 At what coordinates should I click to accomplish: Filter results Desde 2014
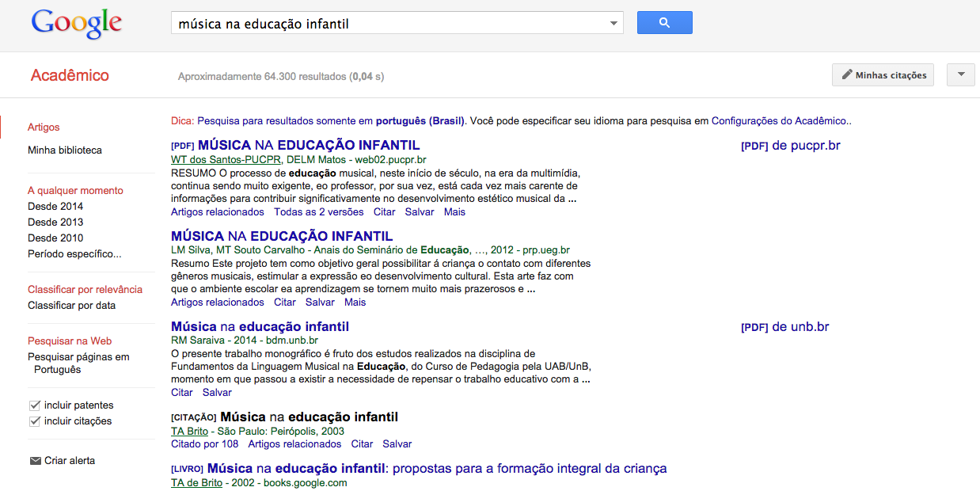pos(55,207)
